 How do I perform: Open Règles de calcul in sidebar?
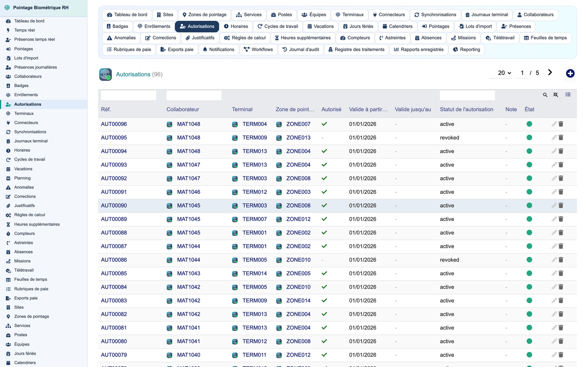click(x=30, y=215)
